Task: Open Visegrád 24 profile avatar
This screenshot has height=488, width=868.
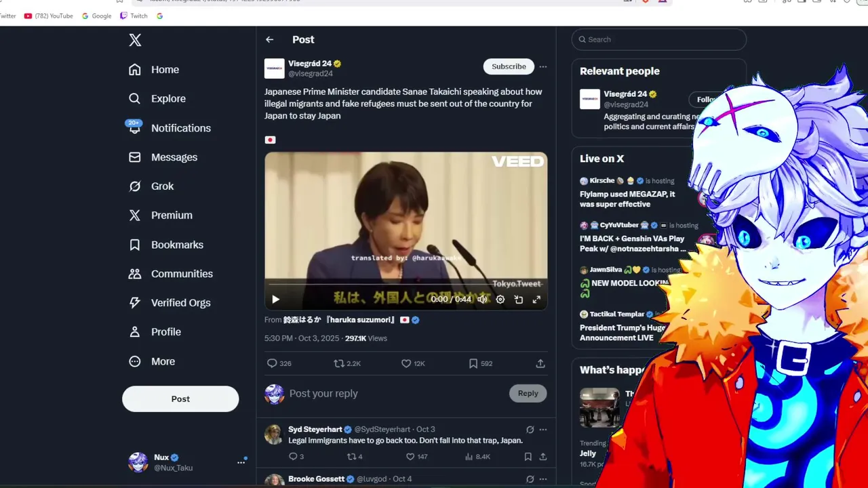Action: click(x=275, y=68)
